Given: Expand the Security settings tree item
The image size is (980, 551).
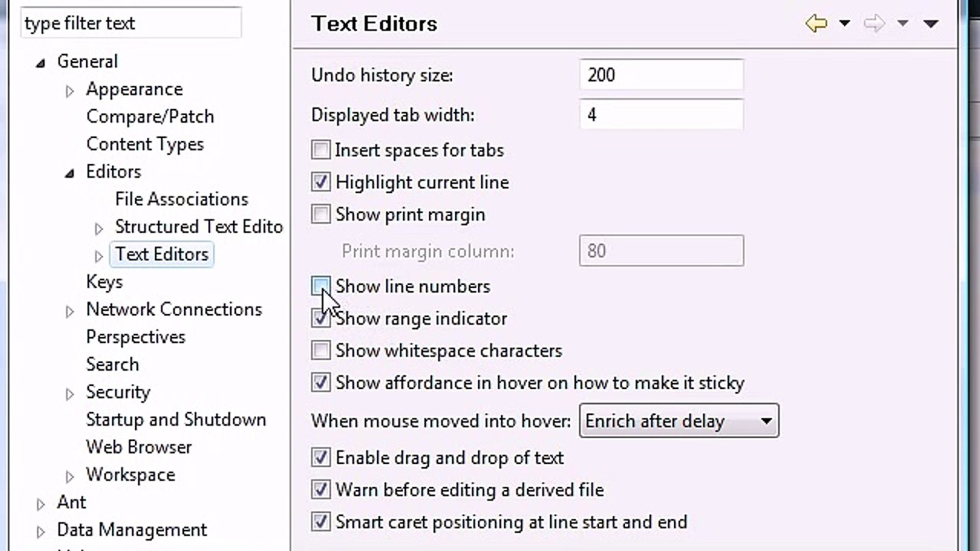Looking at the screenshot, I should pos(70,391).
